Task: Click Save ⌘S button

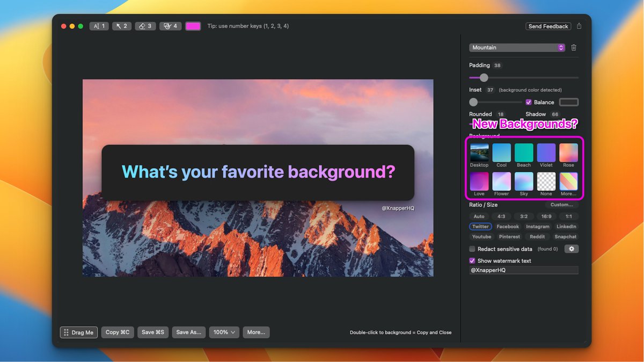Action: 153,332
